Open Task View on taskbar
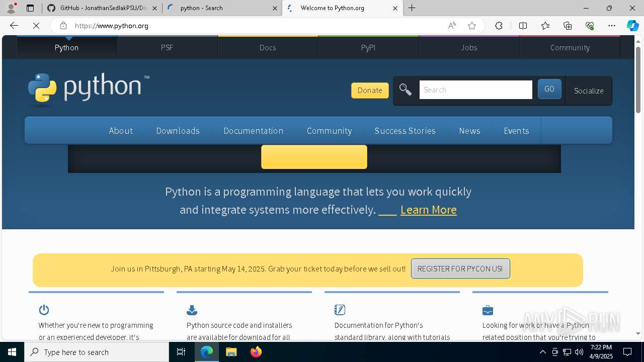644x362 pixels. [181, 352]
